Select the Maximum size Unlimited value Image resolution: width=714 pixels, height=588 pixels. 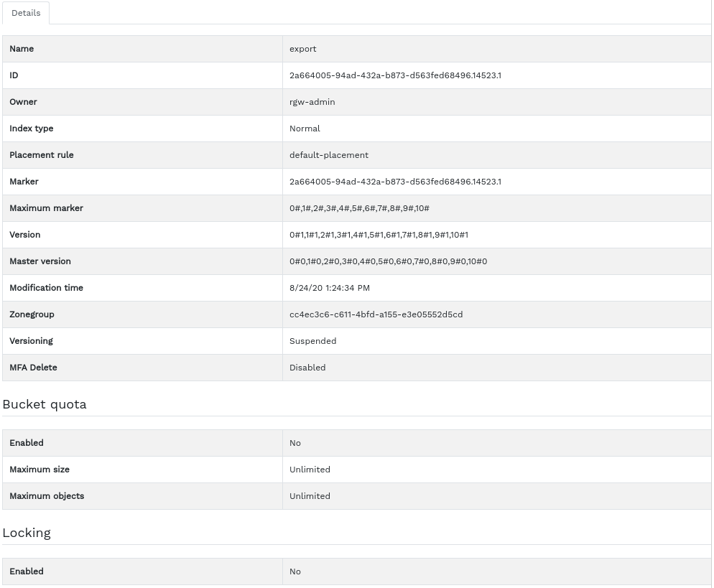(310, 470)
